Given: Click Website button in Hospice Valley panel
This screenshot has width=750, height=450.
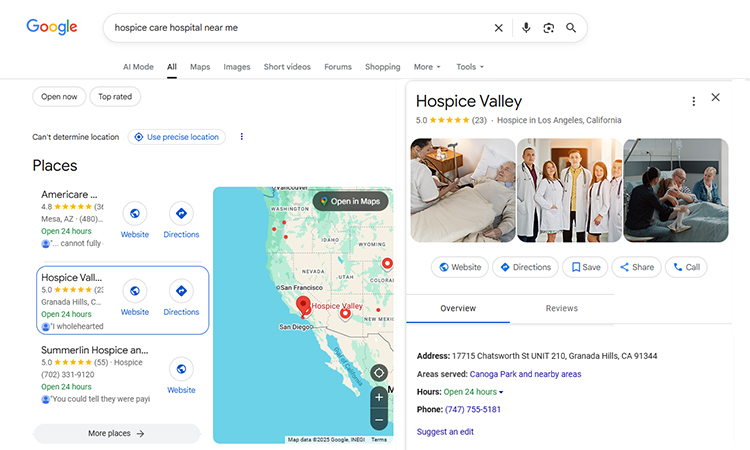Looking at the screenshot, I should 460,267.
